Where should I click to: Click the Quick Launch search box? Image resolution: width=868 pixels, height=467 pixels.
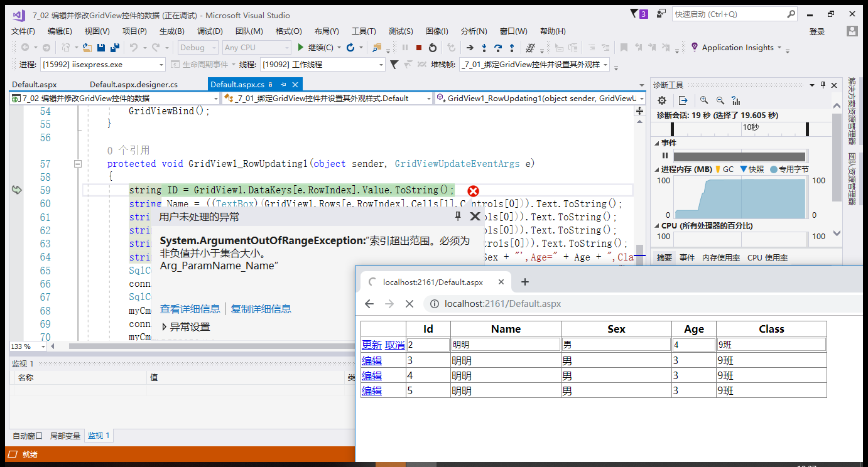tap(734, 14)
